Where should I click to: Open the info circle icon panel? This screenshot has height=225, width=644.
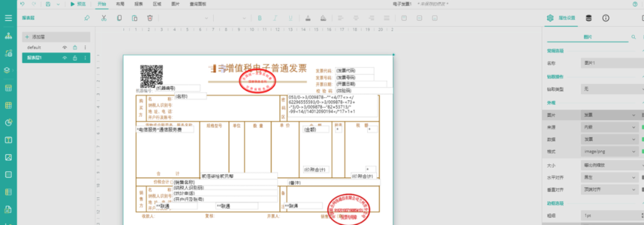[606, 18]
